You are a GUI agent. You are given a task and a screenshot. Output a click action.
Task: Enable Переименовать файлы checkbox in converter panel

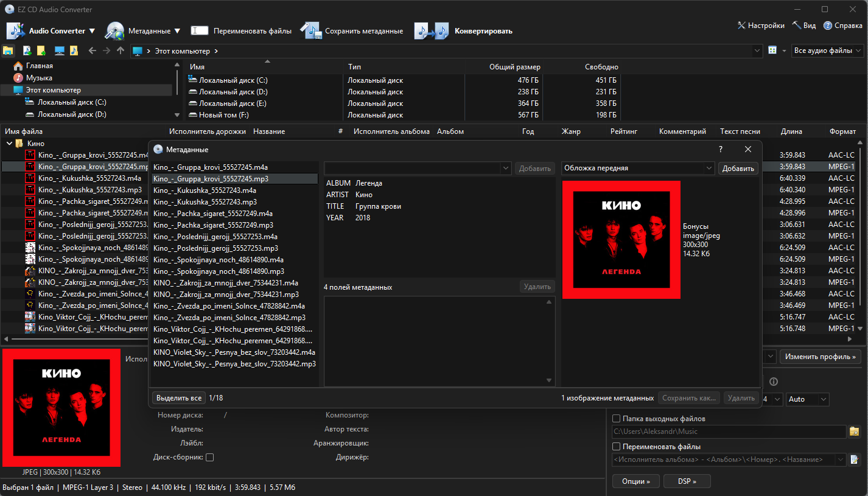616,447
